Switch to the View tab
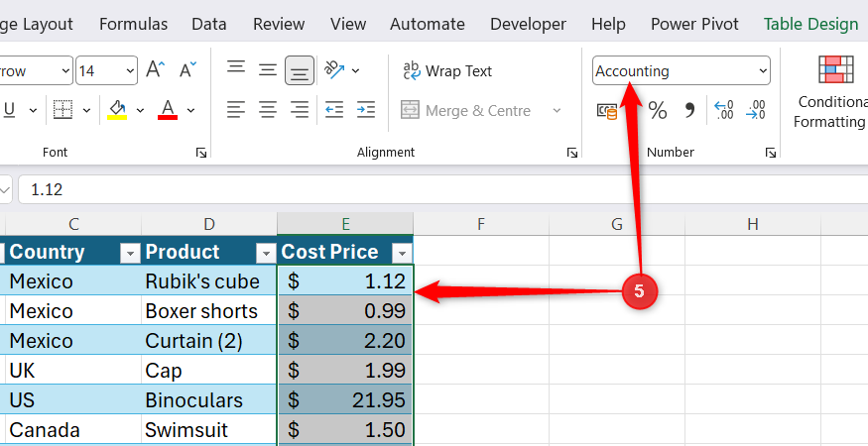The image size is (868, 446). point(348,25)
